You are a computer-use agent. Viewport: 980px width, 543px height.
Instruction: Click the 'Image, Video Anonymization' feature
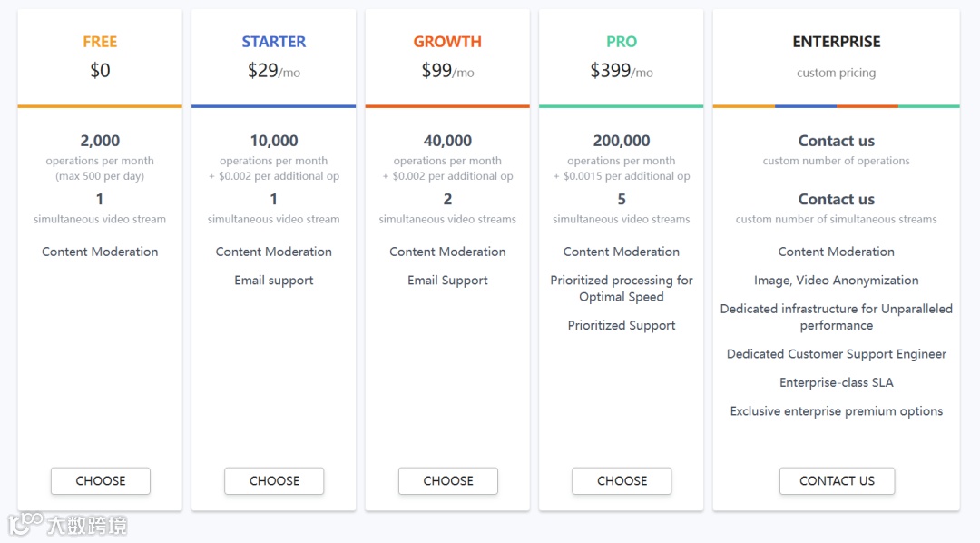(x=837, y=281)
